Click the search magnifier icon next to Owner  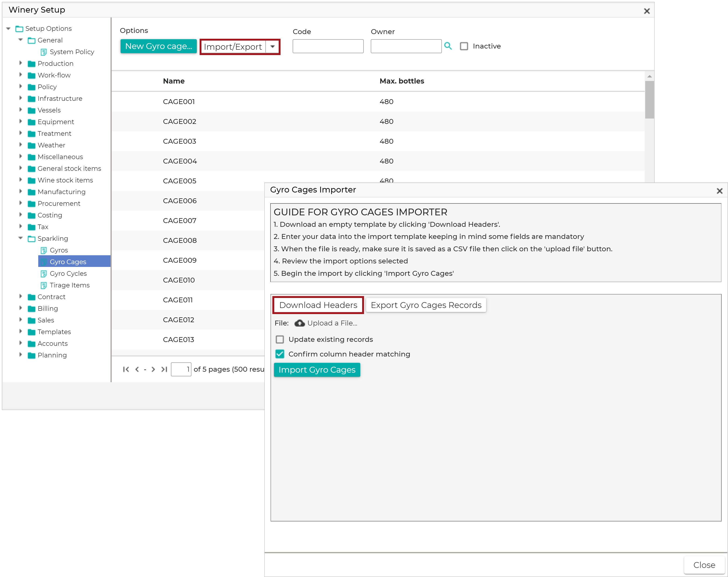tap(448, 46)
